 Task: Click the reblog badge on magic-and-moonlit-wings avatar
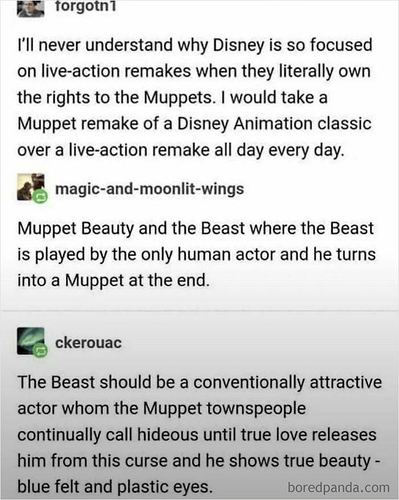(x=40, y=196)
